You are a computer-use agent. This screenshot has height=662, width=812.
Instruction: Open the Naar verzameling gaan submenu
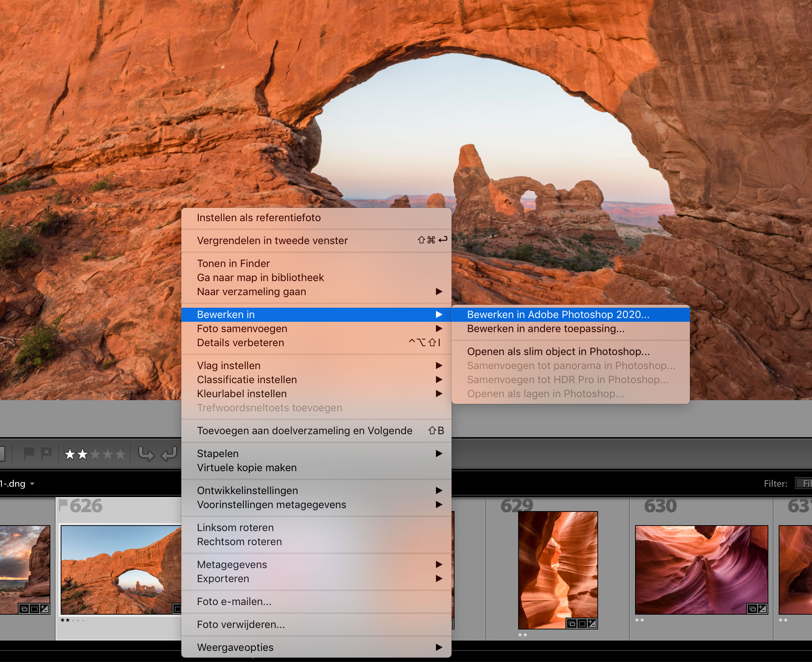tap(251, 292)
